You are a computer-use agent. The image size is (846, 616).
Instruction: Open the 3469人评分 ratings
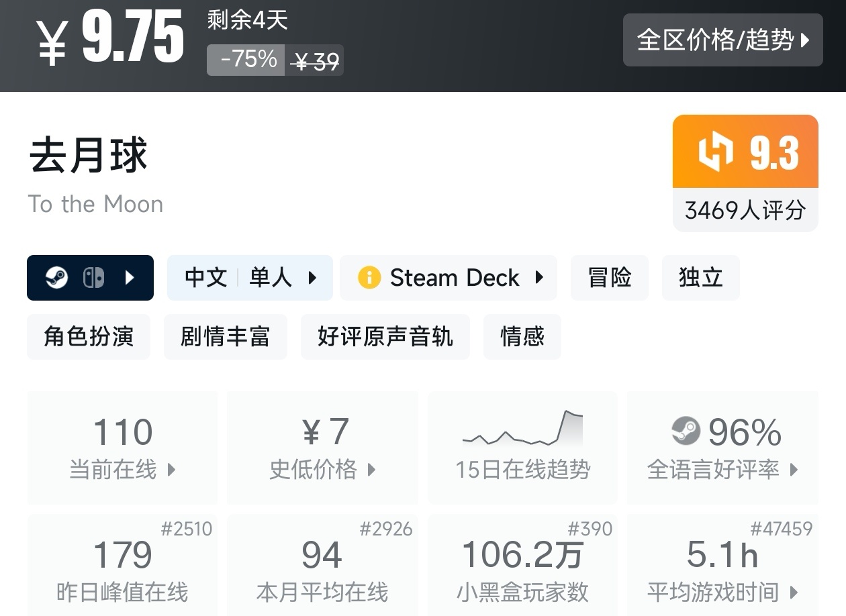click(745, 211)
